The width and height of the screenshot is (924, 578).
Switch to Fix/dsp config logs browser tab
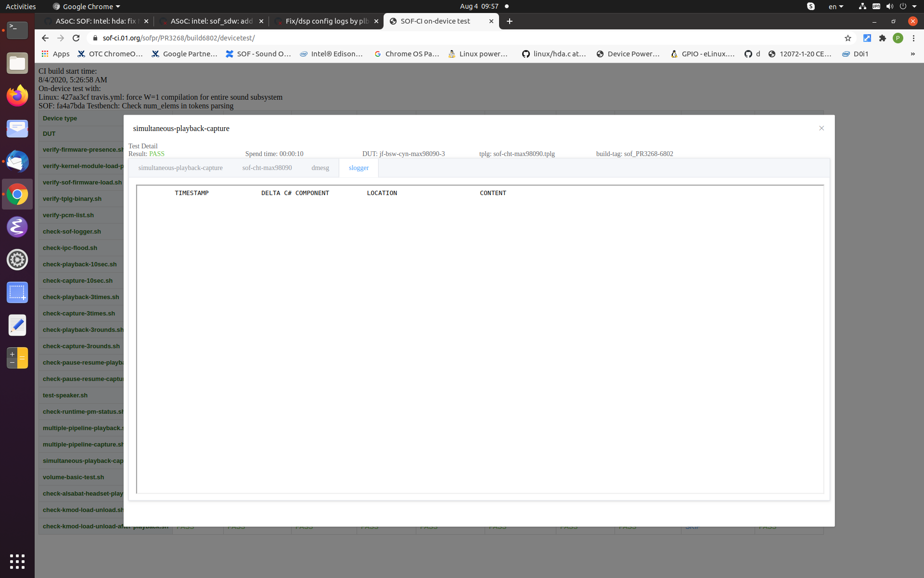click(326, 21)
